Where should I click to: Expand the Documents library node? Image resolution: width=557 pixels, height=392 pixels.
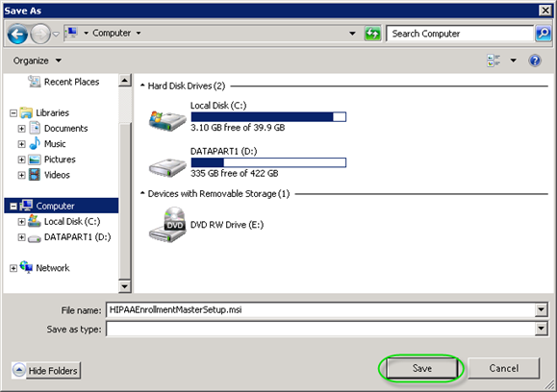[22, 129]
